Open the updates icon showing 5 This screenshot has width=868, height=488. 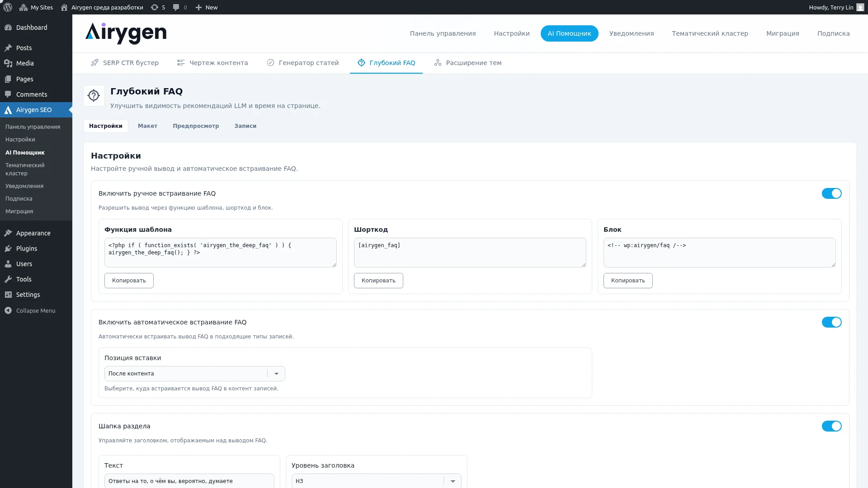(x=155, y=7)
